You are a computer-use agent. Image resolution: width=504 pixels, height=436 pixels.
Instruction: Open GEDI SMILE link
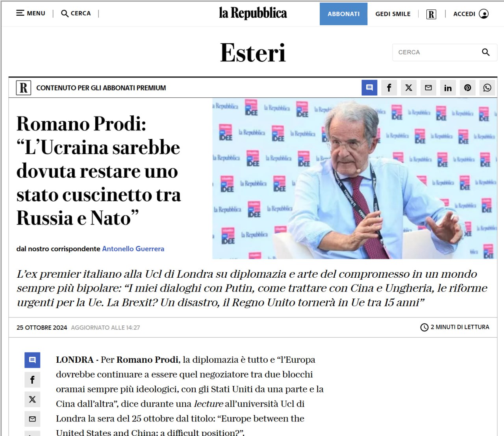[393, 14]
